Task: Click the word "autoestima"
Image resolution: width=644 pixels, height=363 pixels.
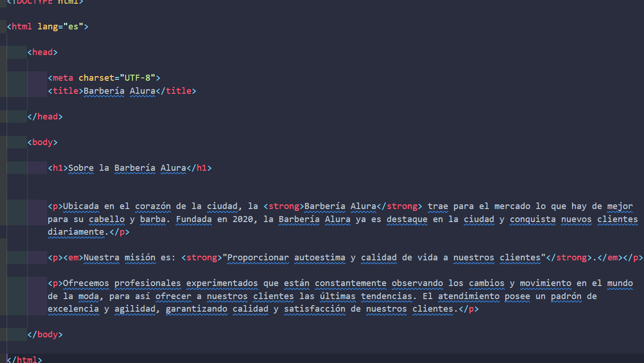Action: [x=320, y=258]
